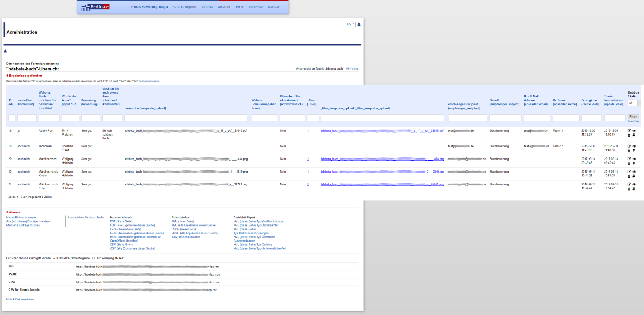Show entry 18 details via eye icon
Viewport: 644px width, 315px height.
(634, 146)
